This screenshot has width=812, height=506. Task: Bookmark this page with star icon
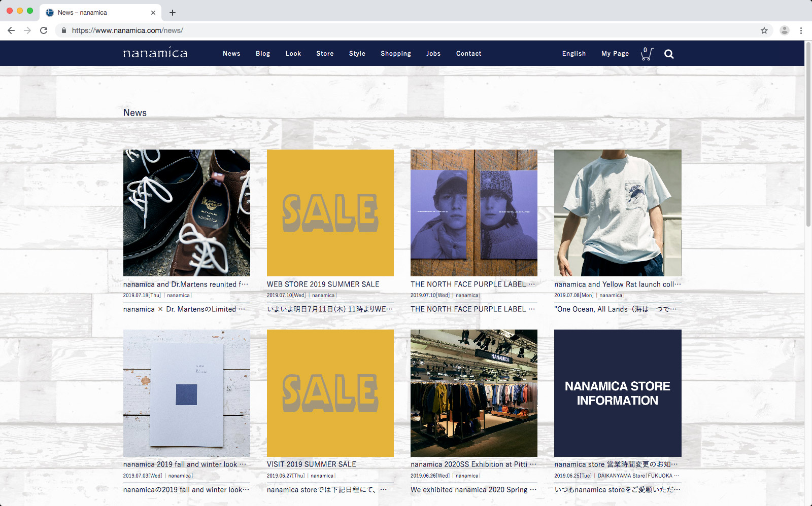click(764, 30)
